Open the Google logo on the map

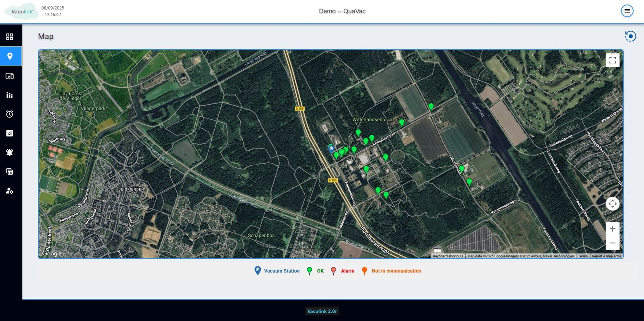tap(52, 253)
